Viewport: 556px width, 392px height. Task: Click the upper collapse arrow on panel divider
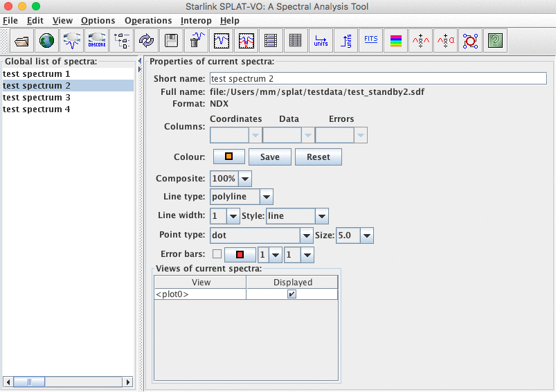coord(140,61)
